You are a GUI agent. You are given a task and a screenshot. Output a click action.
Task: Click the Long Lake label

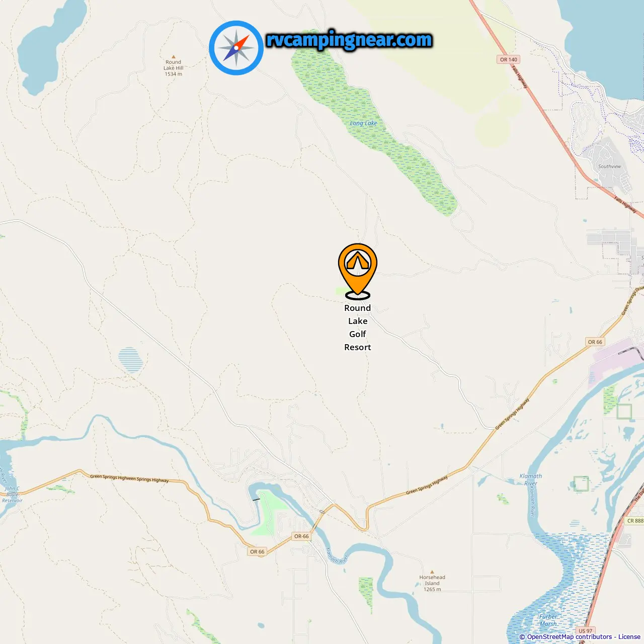[363, 123]
